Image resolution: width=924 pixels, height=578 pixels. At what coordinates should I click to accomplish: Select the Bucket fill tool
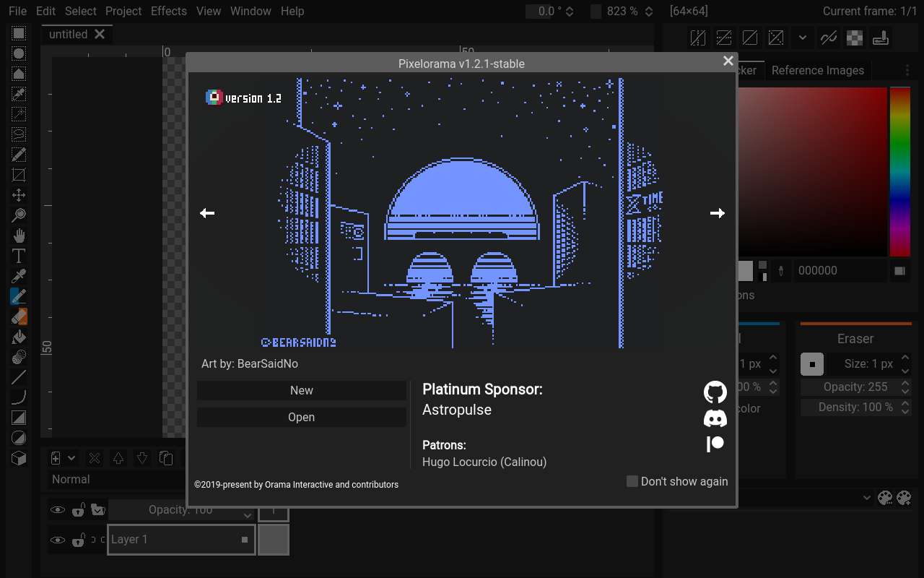pos(19,337)
